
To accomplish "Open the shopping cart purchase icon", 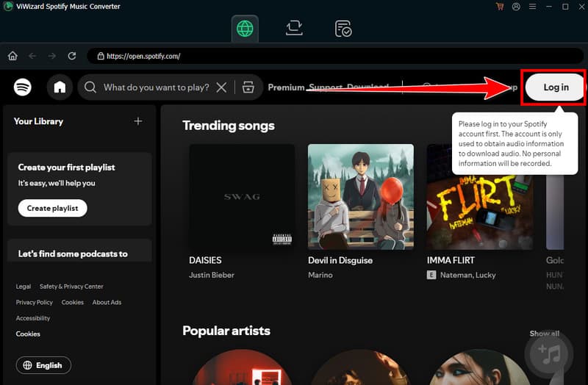I will pyautogui.click(x=500, y=7).
